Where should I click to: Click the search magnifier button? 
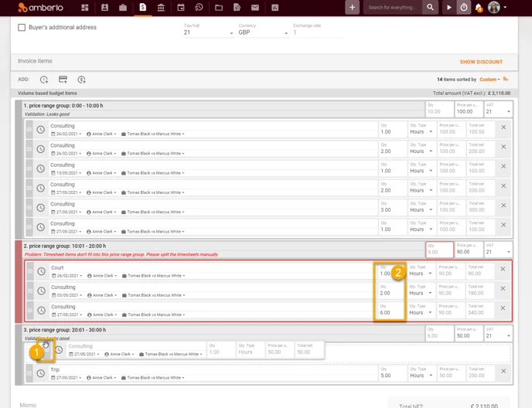coord(430,8)
